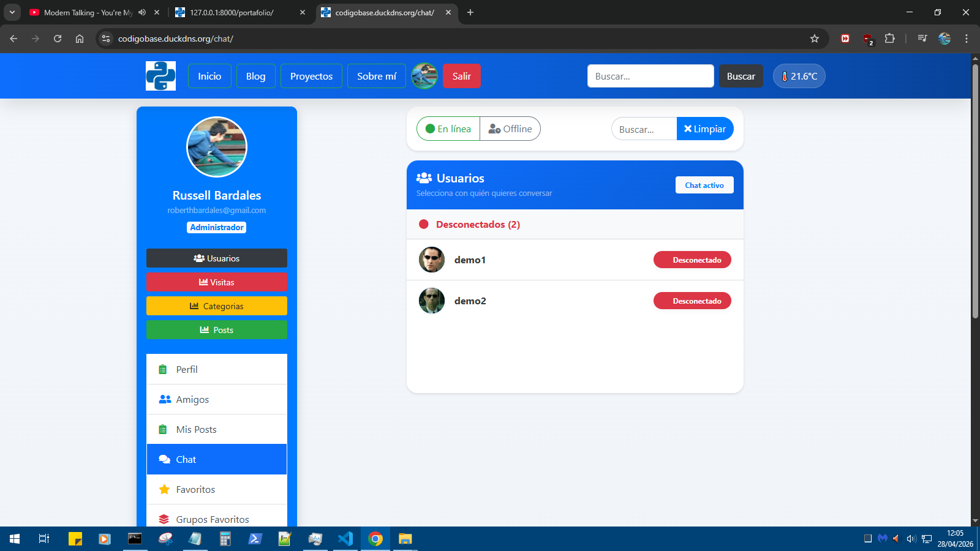Click the Grupos Favoritos layers icon

(x=164, y=519)
